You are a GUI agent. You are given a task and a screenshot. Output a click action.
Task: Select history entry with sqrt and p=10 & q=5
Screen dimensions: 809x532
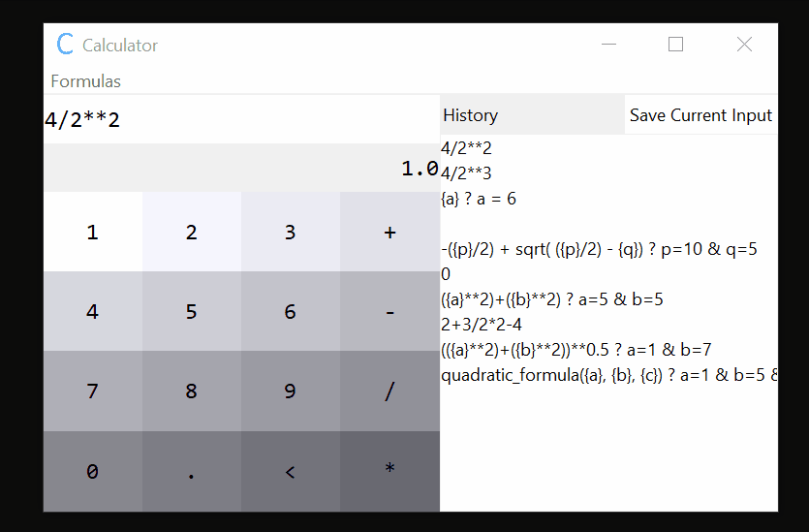[x=608, y=249]
